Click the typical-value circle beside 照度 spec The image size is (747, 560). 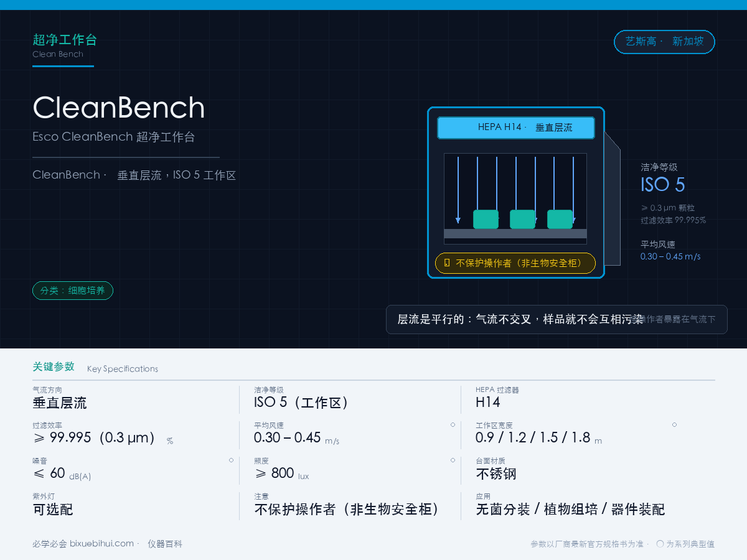click(x=453, y=460)
